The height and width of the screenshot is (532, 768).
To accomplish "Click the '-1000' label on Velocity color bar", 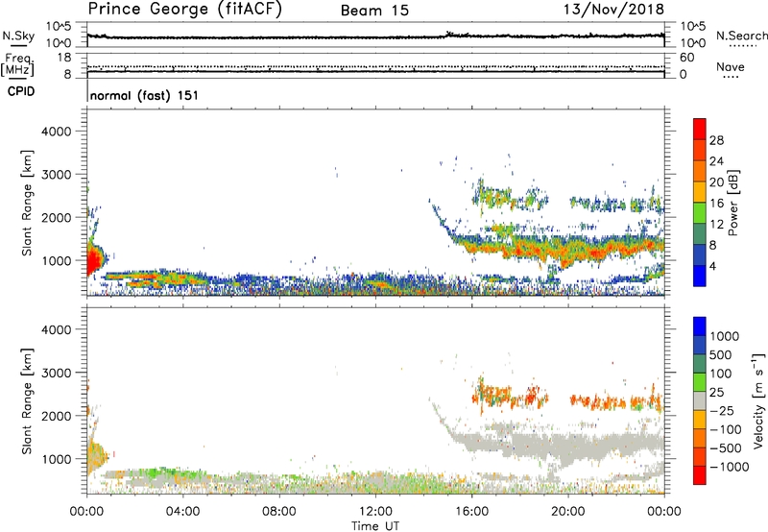I will [x=730, y=467].
